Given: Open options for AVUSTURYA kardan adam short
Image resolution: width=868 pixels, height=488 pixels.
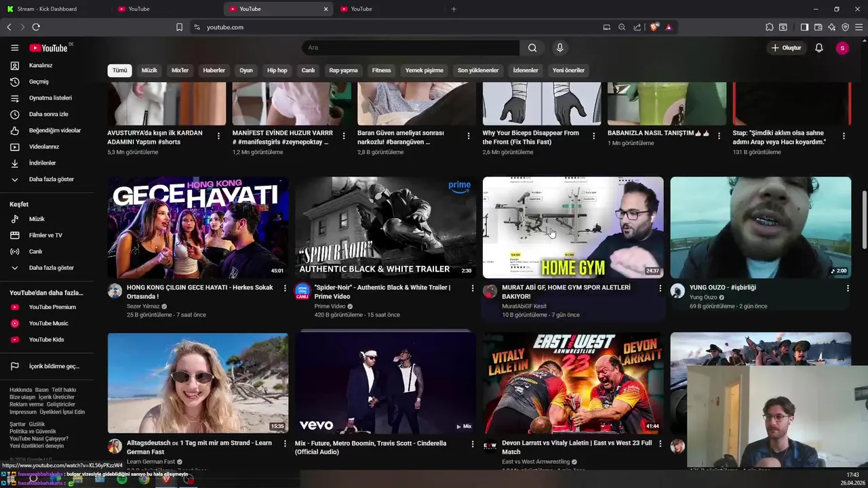Looking at the screenshot, I should coord(218,136).
